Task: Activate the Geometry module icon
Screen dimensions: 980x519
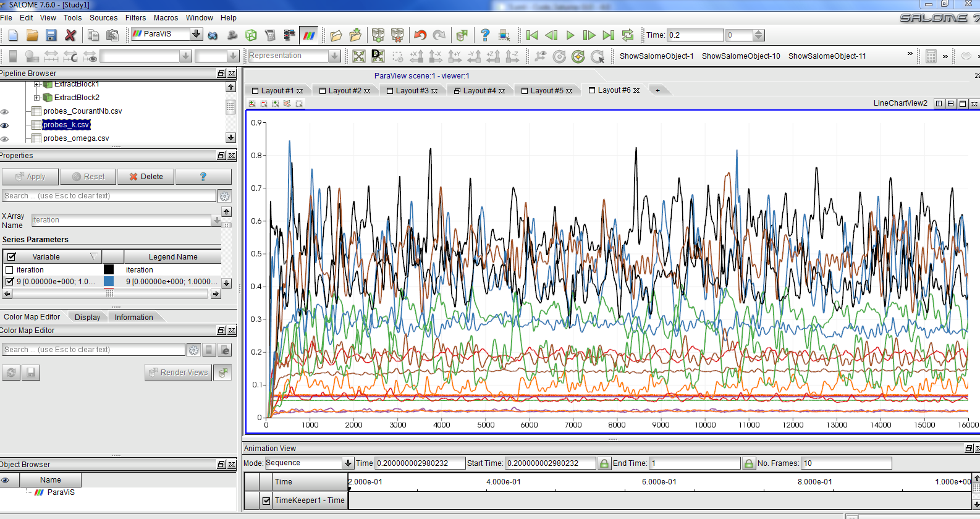Action: [x=251, y=35]
